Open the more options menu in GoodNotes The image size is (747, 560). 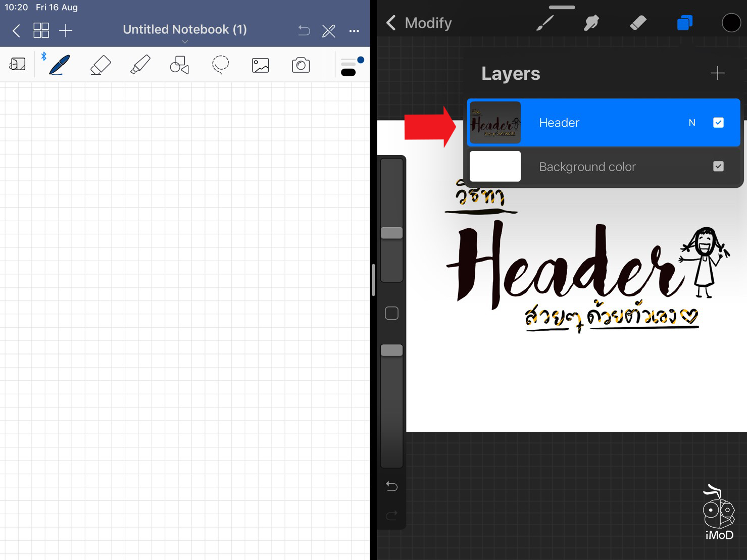[x=354, y=31]
